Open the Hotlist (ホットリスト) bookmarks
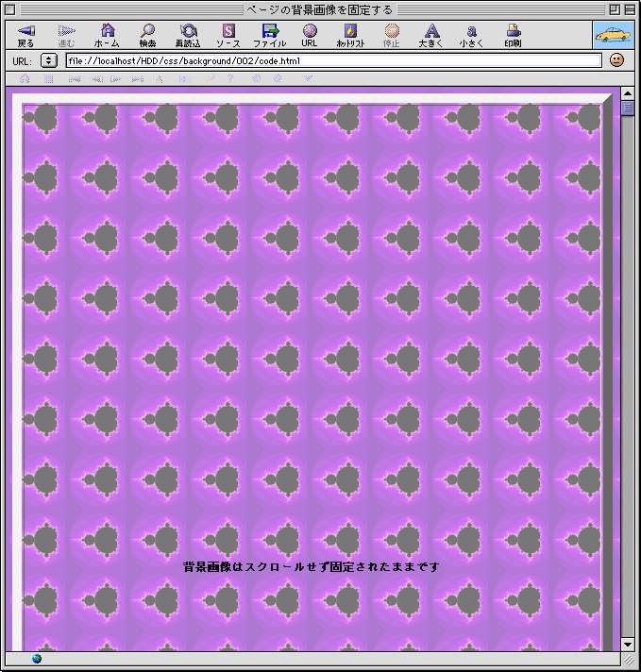 pos(350,32)
